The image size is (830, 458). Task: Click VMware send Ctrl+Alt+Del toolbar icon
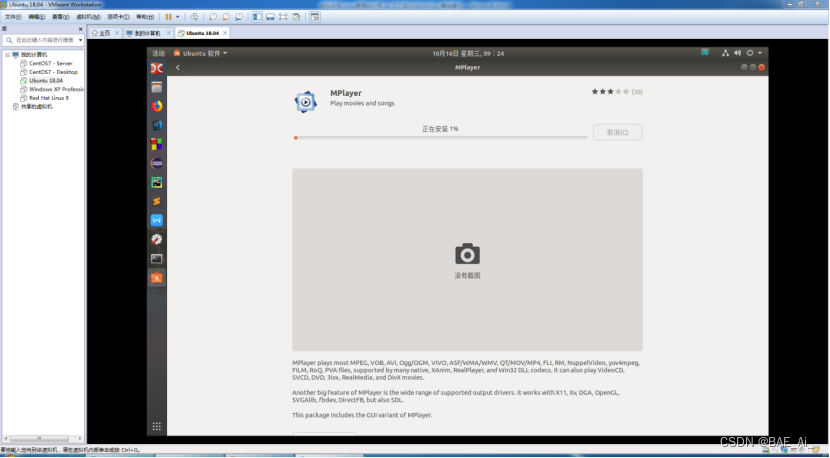point(194,17)
